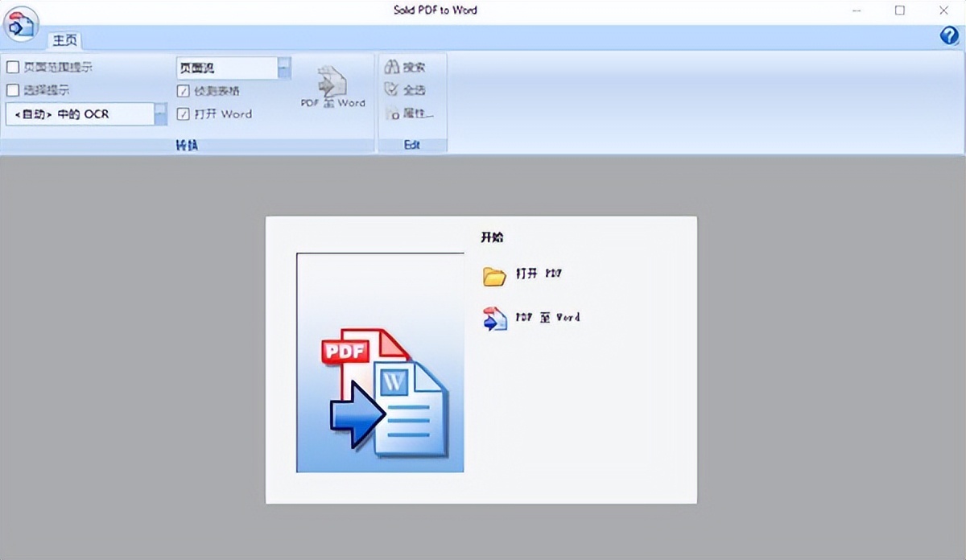Maximize the Solid PDF to Word window
Viewport: 966px width, 560px height.
[899, 10]
